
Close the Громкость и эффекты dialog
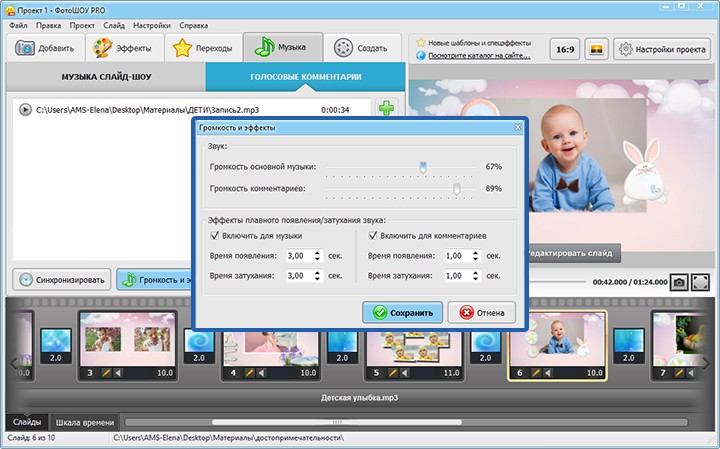tap(518, 127)
